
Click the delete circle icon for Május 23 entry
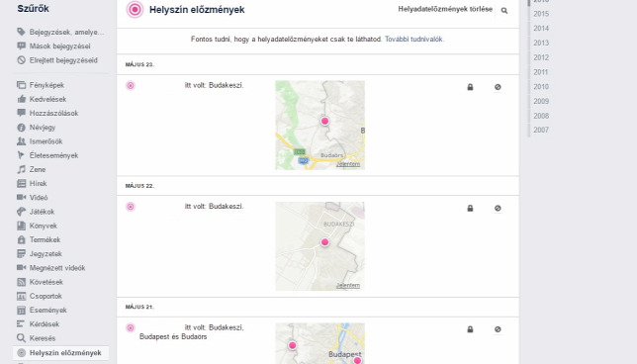(498, 87)
